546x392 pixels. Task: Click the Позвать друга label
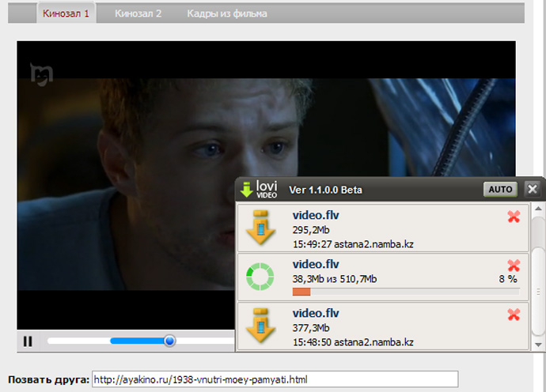click(49, 379)
